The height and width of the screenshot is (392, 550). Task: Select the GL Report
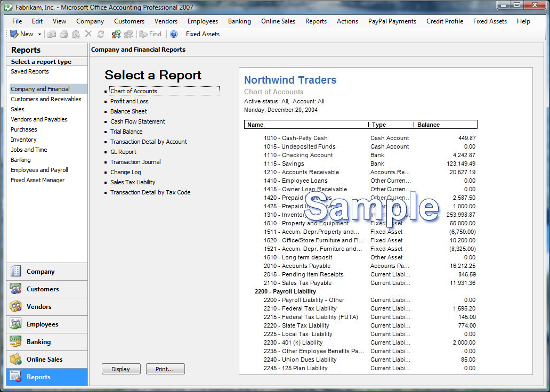[x=123, y=152]
